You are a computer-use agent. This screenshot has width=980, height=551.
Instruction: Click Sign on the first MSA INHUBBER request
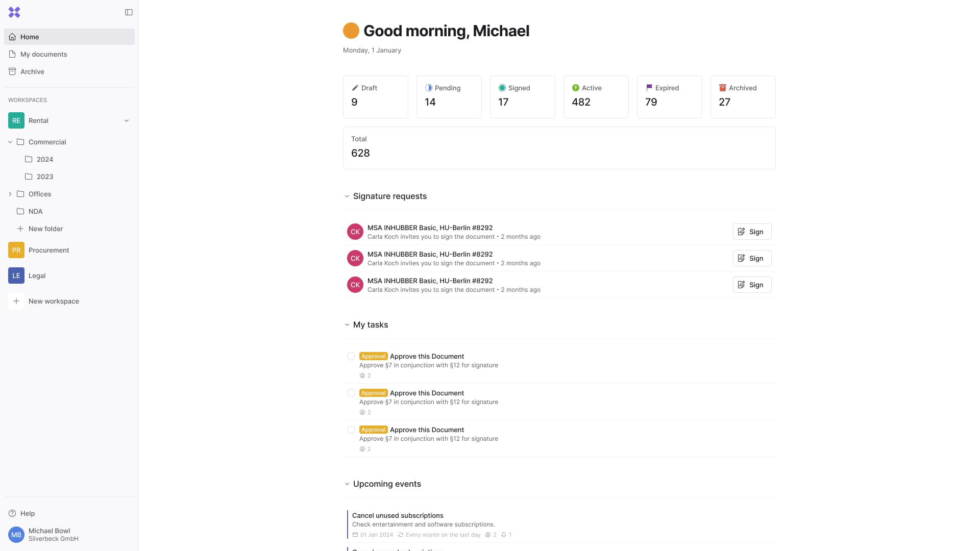click(752, 232)
